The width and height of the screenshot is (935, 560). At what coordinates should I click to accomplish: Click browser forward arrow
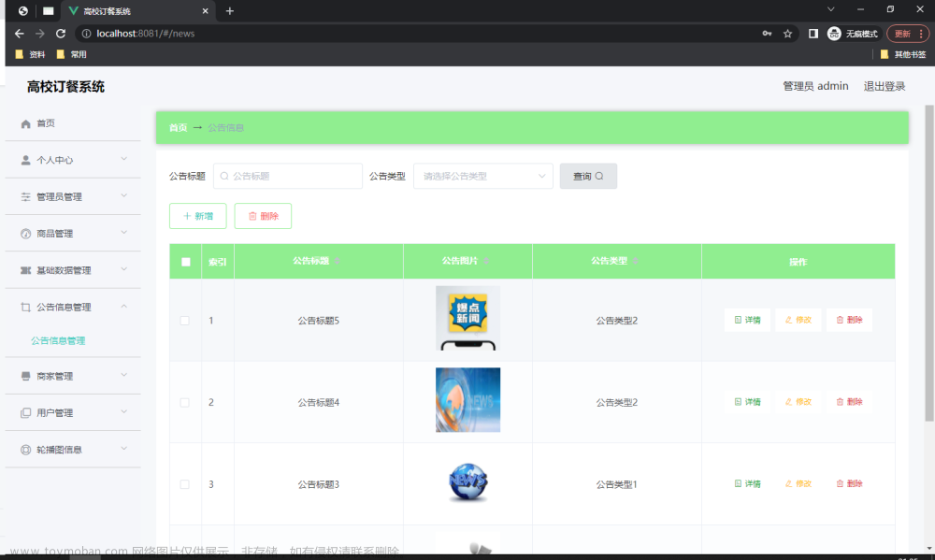tap(40, 34)
